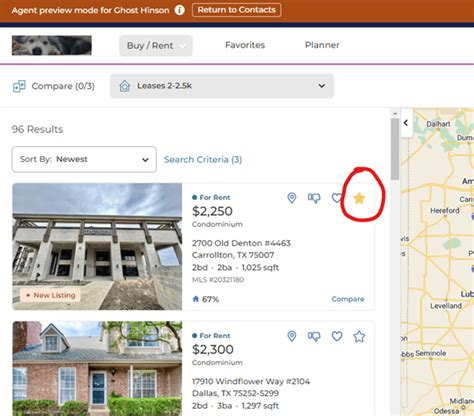
Task: Compare the 2700 Old Denton listing
Action: tap(348, 299)
